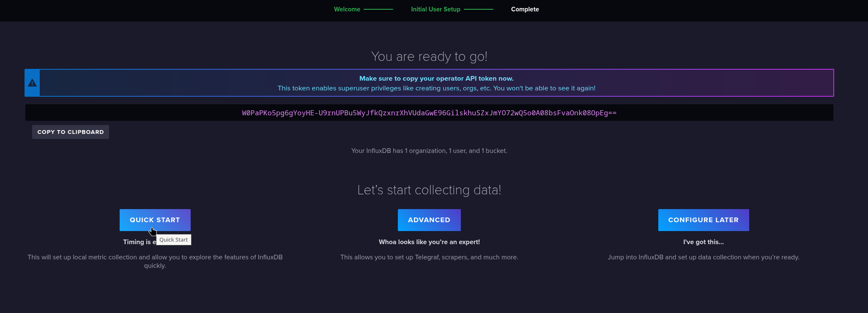
Task: Click the 'You are ready to go!' heading
Action: point(429,57)
